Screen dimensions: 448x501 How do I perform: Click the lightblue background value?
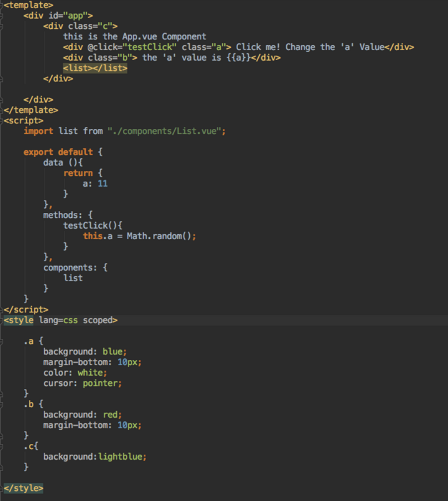(120, 457)
